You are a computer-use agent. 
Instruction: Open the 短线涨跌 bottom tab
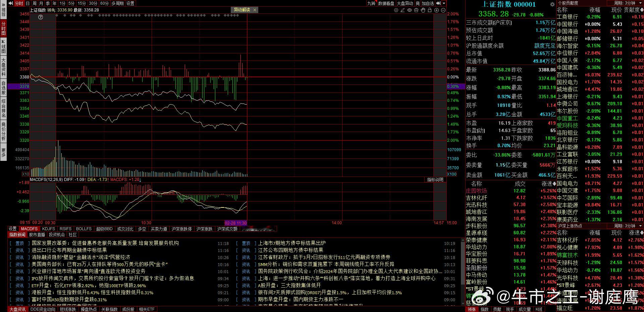[x=68, y=309]
